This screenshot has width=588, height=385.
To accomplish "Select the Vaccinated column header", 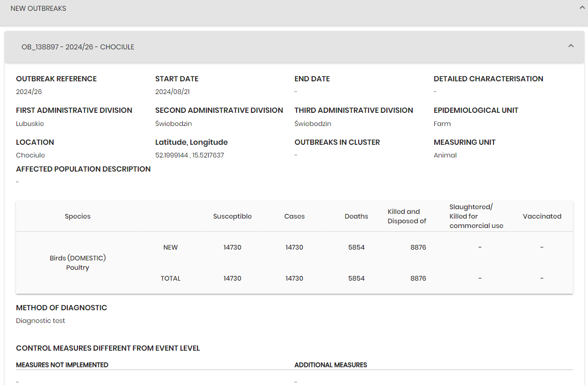I will 542,216.
